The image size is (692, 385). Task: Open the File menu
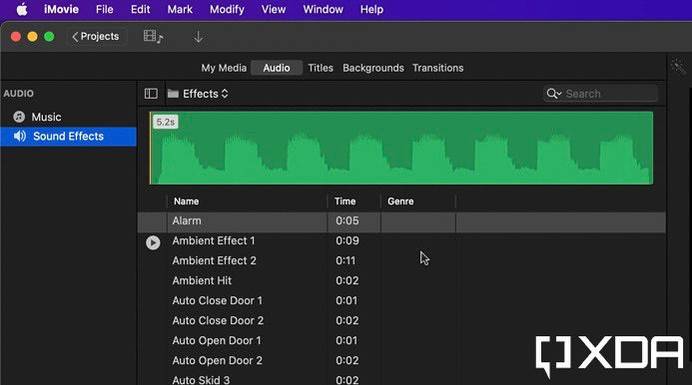point(105,9)
